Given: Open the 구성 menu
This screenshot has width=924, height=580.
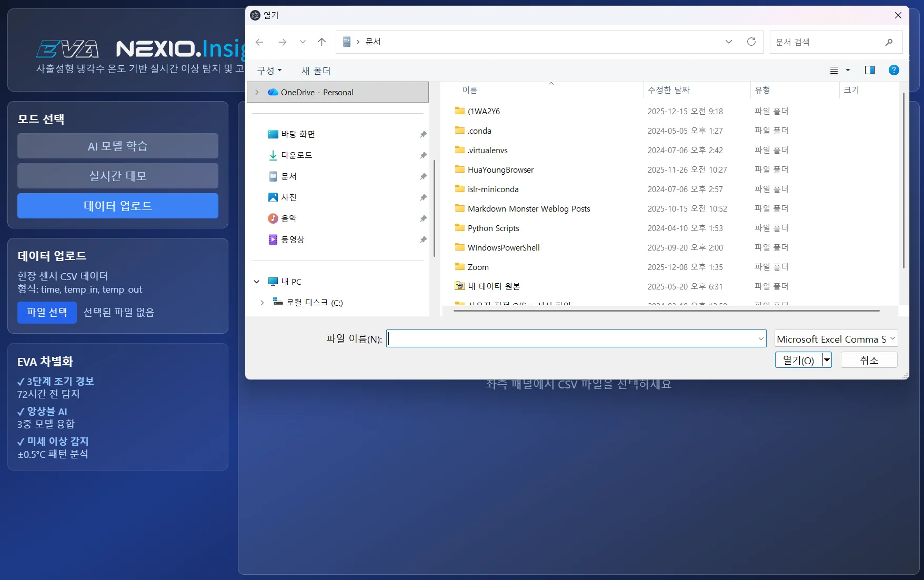Looking at the screenshot, I should click(269, 71).
